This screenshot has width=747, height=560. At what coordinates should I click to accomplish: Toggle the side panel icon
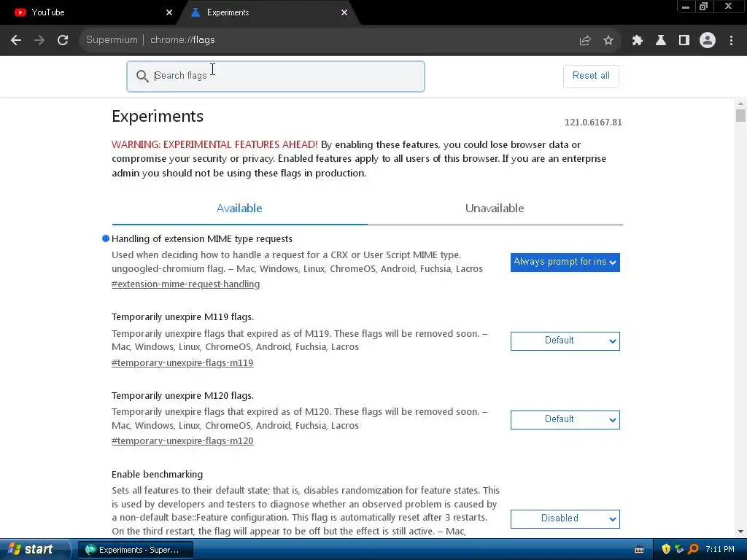(x=684, y=41)
